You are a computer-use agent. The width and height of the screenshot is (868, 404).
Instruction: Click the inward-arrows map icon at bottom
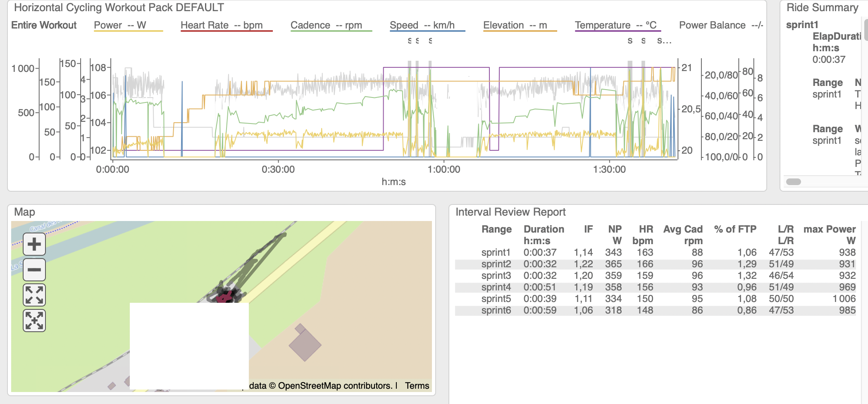[34, 321]
